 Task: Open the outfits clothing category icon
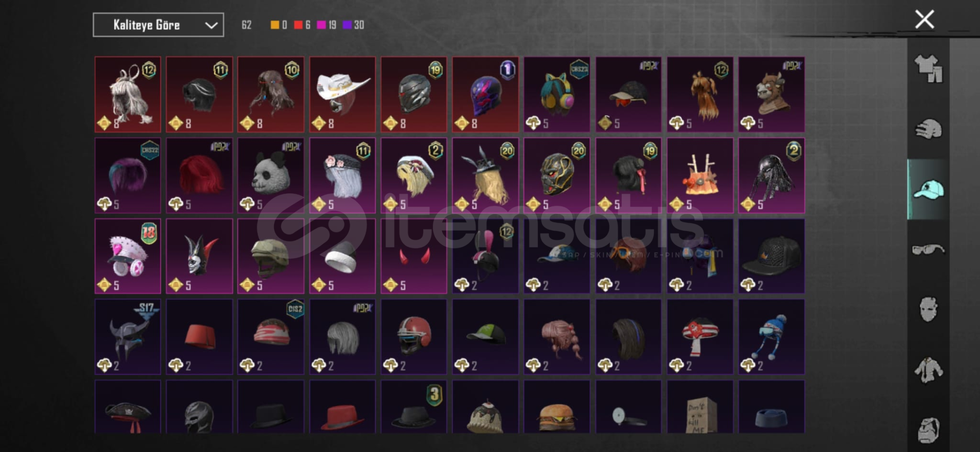[x=928, y=69]
